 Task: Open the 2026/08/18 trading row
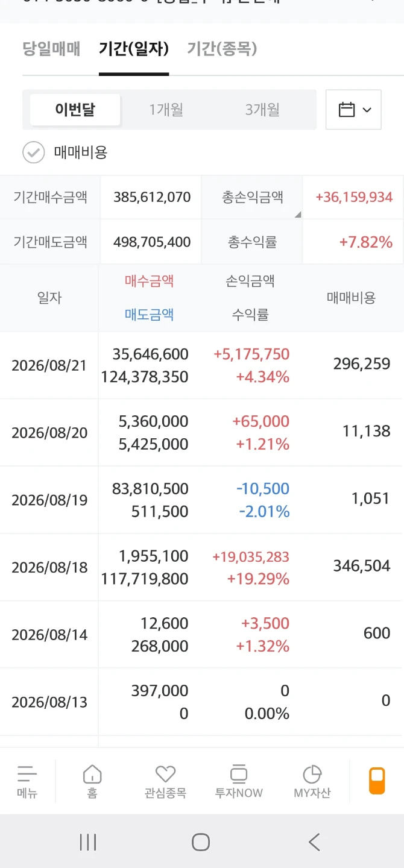click(202, 567)
